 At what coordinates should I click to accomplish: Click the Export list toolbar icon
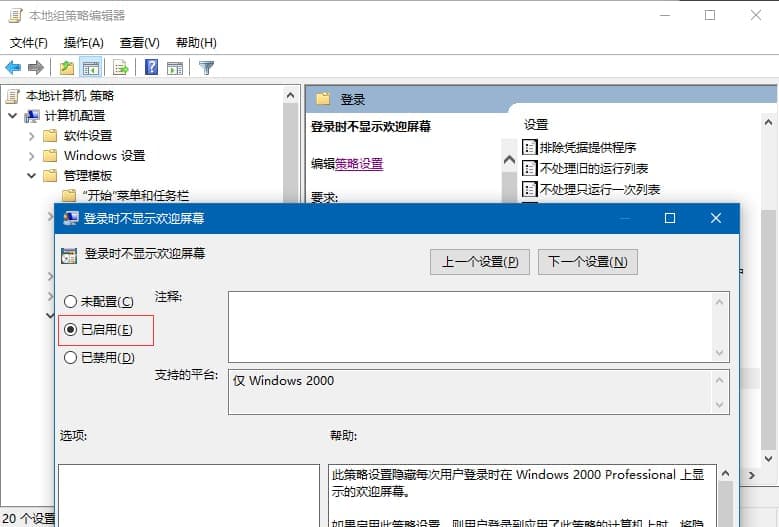120,68
